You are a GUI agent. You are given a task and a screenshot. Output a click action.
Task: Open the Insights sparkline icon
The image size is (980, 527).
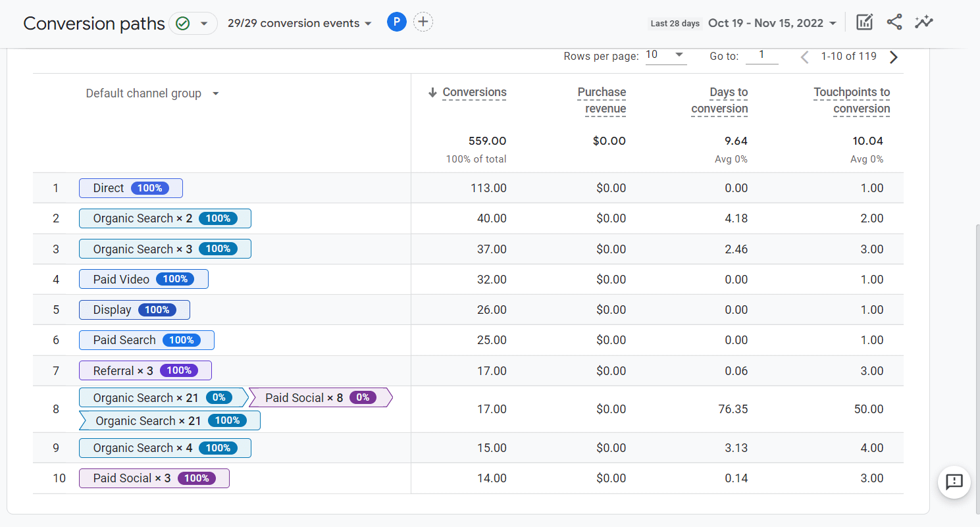click(x=924, y=22)
